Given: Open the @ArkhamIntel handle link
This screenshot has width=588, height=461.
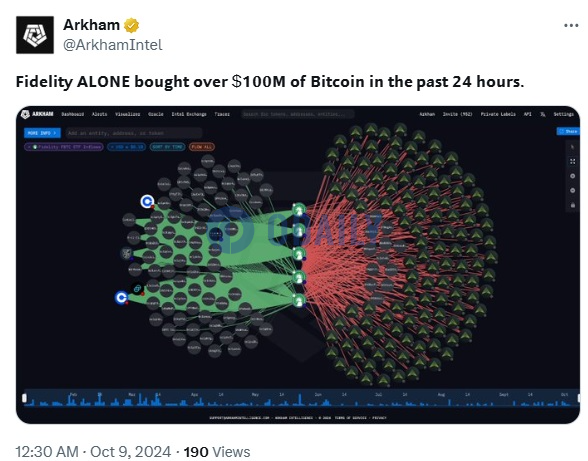Looking at the screenshot, I should point(113,45).
